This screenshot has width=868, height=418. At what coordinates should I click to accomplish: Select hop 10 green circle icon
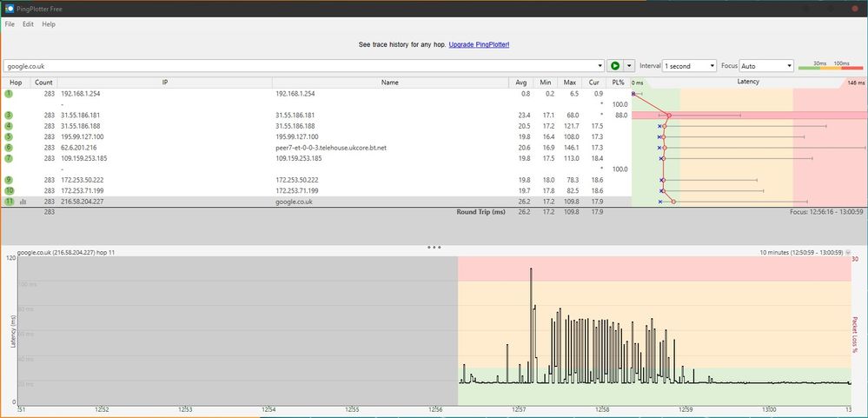tap(9, 190)
